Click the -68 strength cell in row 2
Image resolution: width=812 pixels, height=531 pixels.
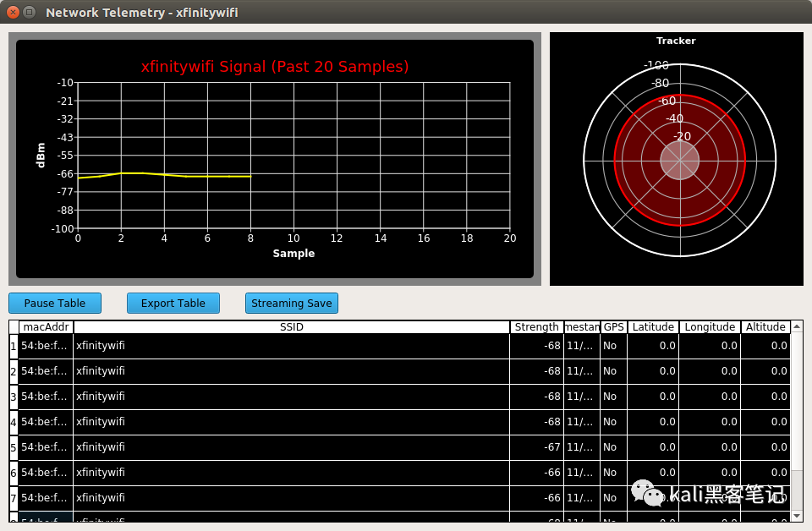536,371
